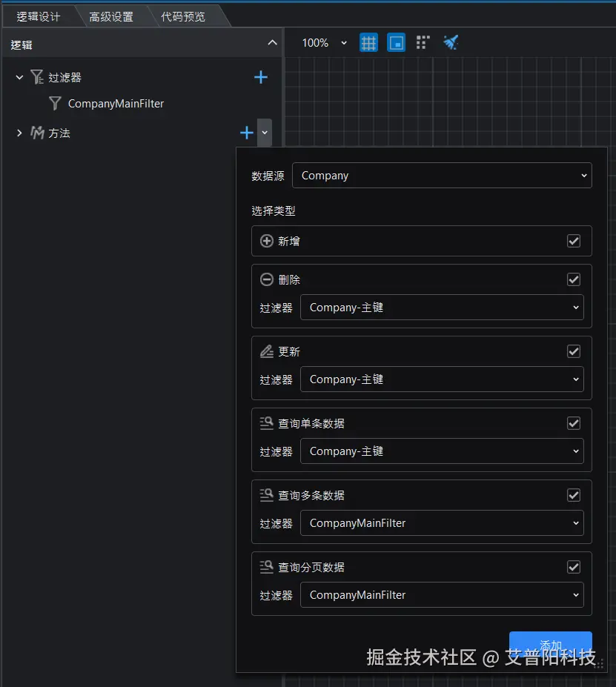Click the dotted component grid icon
The image size is (616, 687).
(x=423, y=42)
